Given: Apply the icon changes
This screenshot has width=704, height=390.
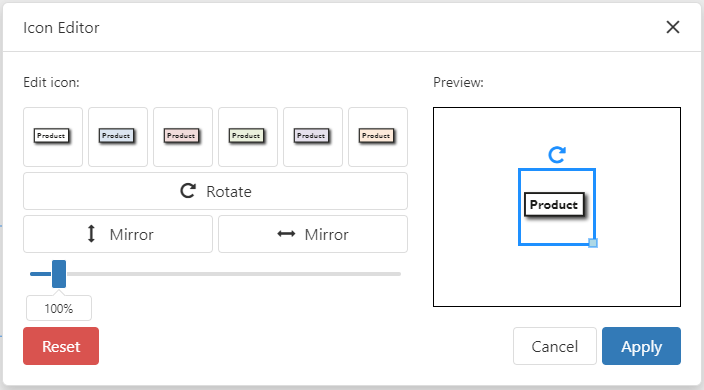Looking at the screenshot, I should click(x=642, y=346).
